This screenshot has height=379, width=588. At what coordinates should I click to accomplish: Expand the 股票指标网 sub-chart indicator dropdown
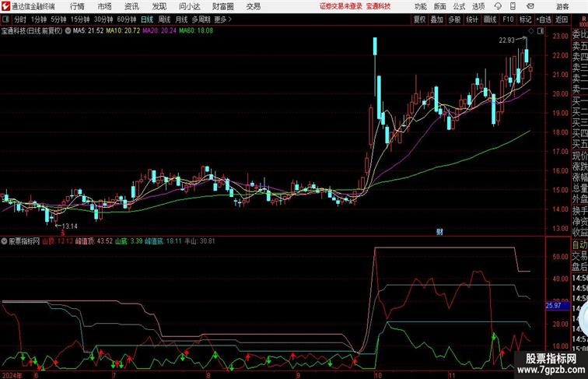tap(4, 241)
